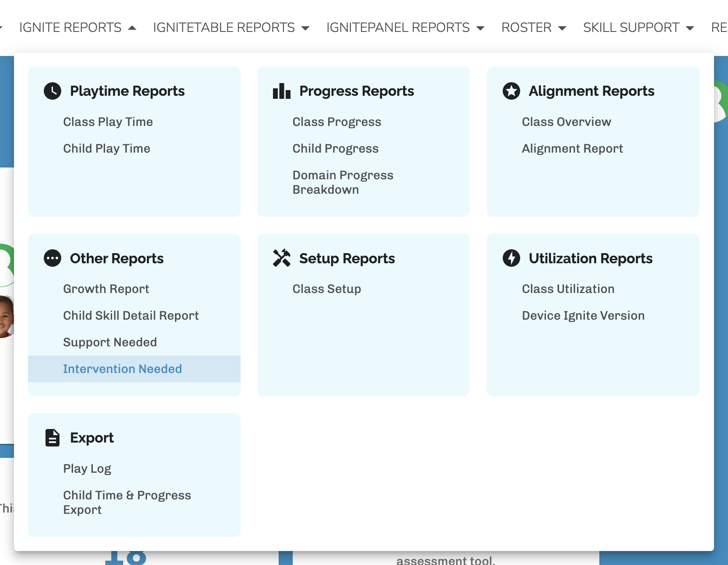Open Support Needed report
The image size is (728, 565).
click(x=110, y=342)
